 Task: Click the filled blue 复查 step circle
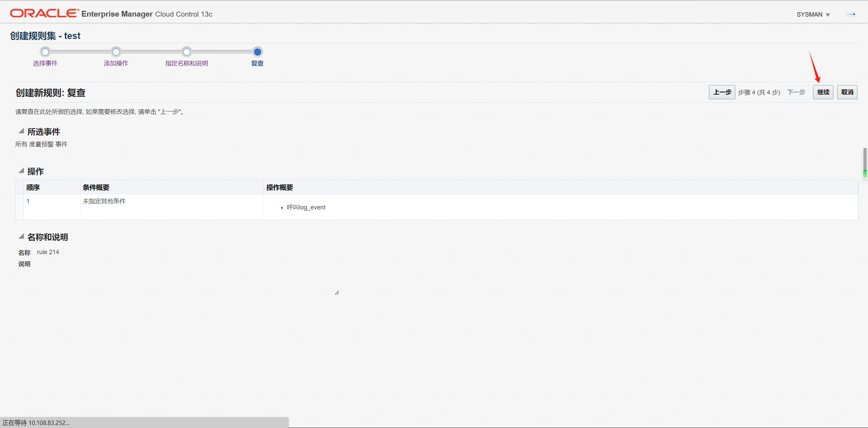coord(257,52)
